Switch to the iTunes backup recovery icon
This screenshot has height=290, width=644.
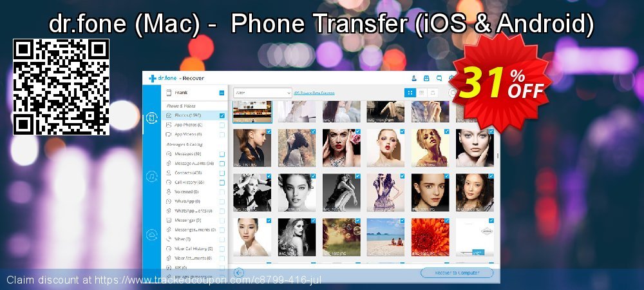[x=151, y=177]
